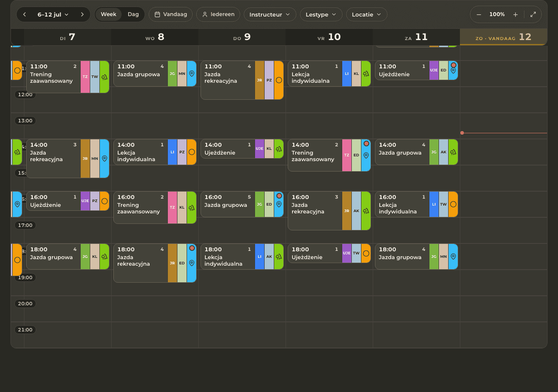Select the ZO Vandaag 12 day header
Image resolution: width=558 pixels, height=392 pixels.
click(x=504, y=37)
